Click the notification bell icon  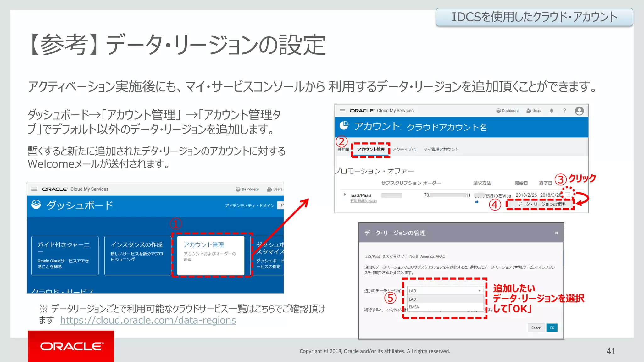[552, 111]
